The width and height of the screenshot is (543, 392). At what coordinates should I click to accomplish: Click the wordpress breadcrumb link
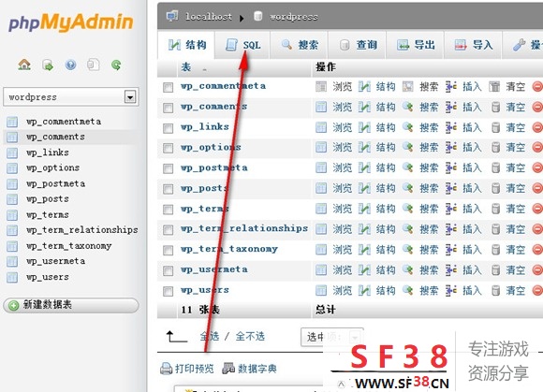(x=294, y=16)
